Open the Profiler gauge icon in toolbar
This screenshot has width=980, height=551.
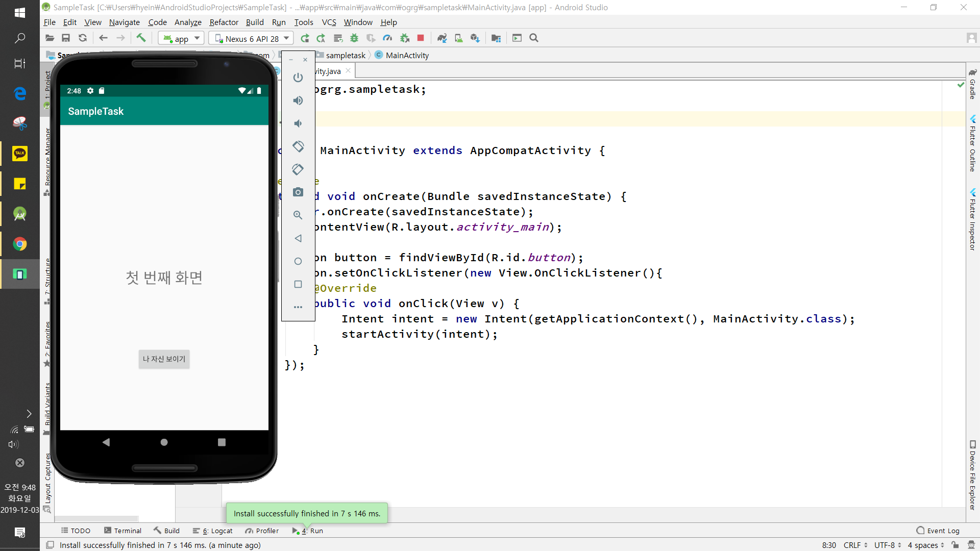click(x=387, y=38)
